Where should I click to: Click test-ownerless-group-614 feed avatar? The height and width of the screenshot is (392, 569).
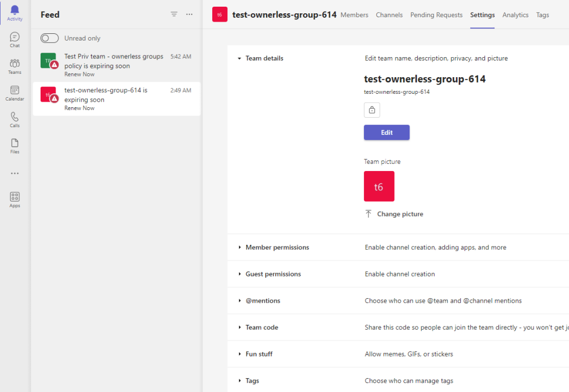click(x=49, y=94)
